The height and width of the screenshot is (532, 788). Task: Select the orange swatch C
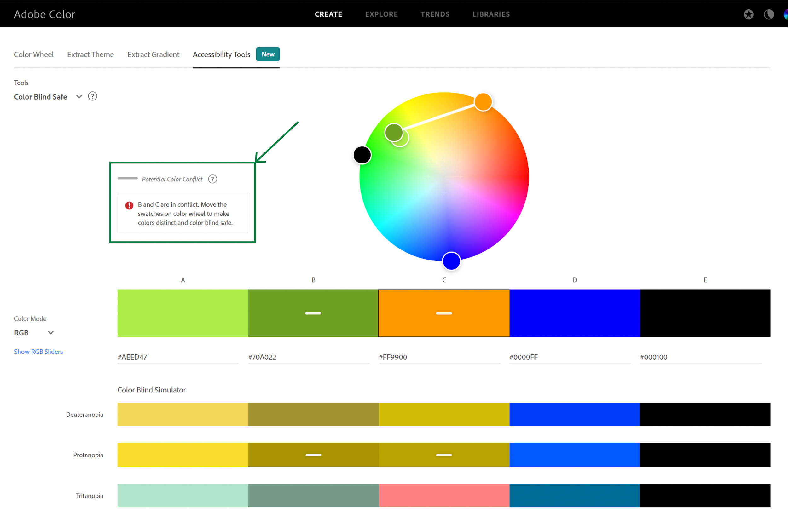coord(444,301)
